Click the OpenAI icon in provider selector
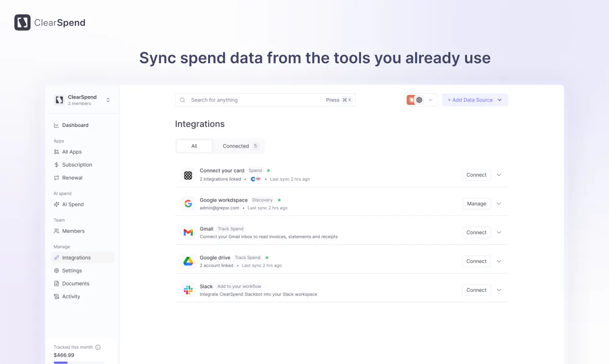Screen dimensions: 609x364 coord(420,100)
